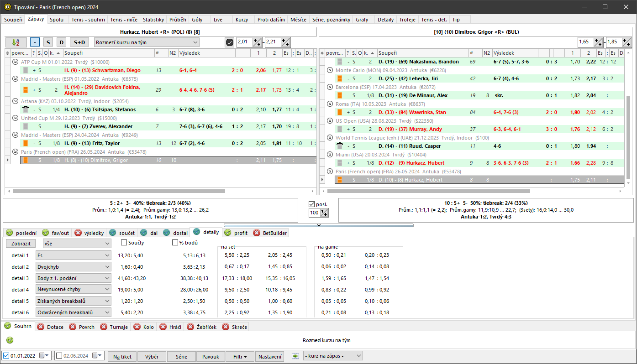The width and height of the screenshot is (637, 364).
Task: Tick the '% bodů' checkbox
Action: 175,243
